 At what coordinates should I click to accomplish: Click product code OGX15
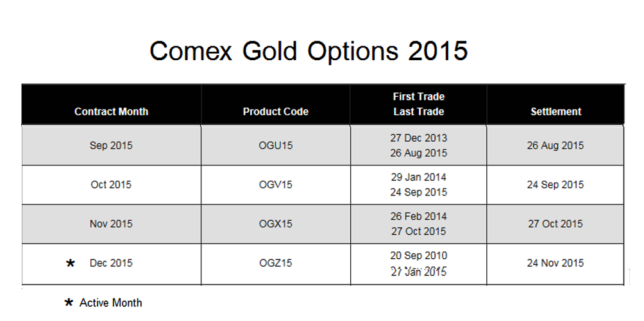click(x=276, y=224)
